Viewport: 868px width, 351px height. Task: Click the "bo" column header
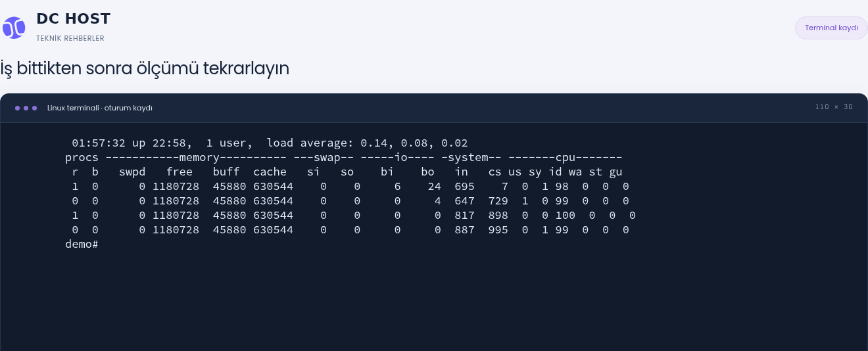[x=427, y=172]
